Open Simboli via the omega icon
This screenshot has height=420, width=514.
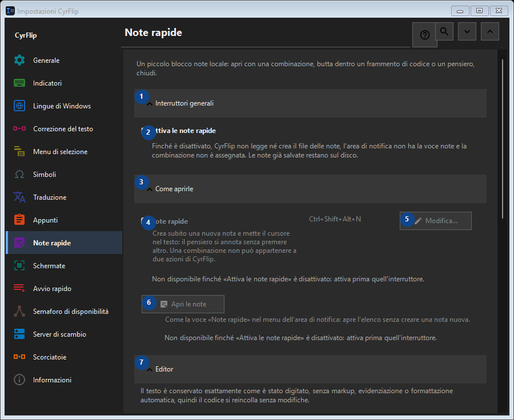point(19,174)
